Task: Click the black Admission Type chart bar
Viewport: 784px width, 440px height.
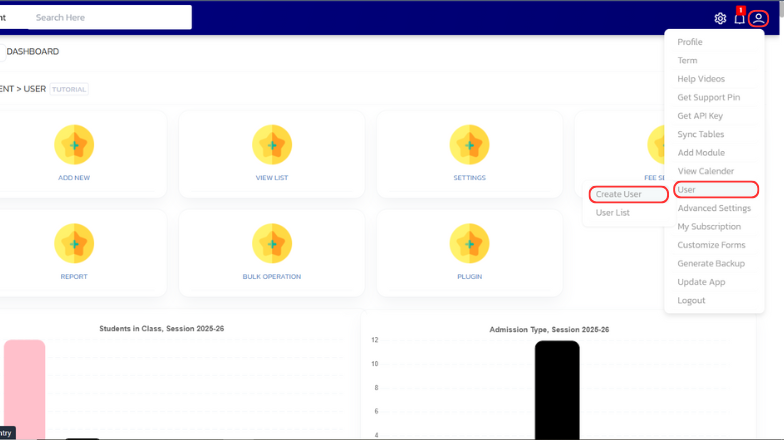Action: 557,390
